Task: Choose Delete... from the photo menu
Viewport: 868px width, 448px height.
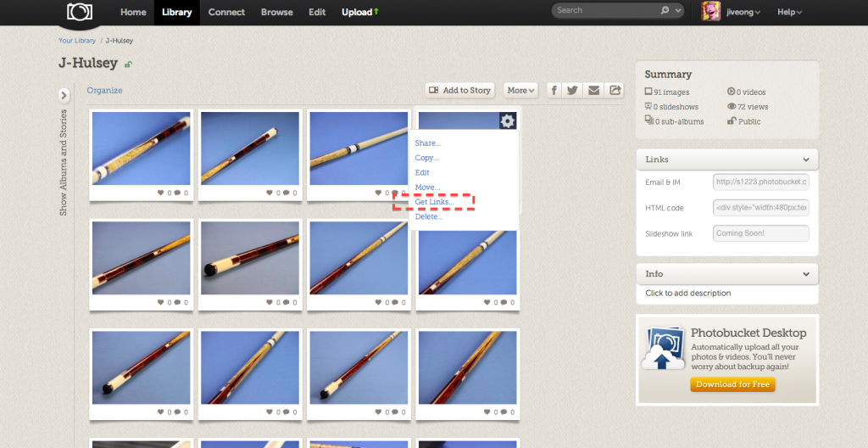Action: click(x=429, y=217)
